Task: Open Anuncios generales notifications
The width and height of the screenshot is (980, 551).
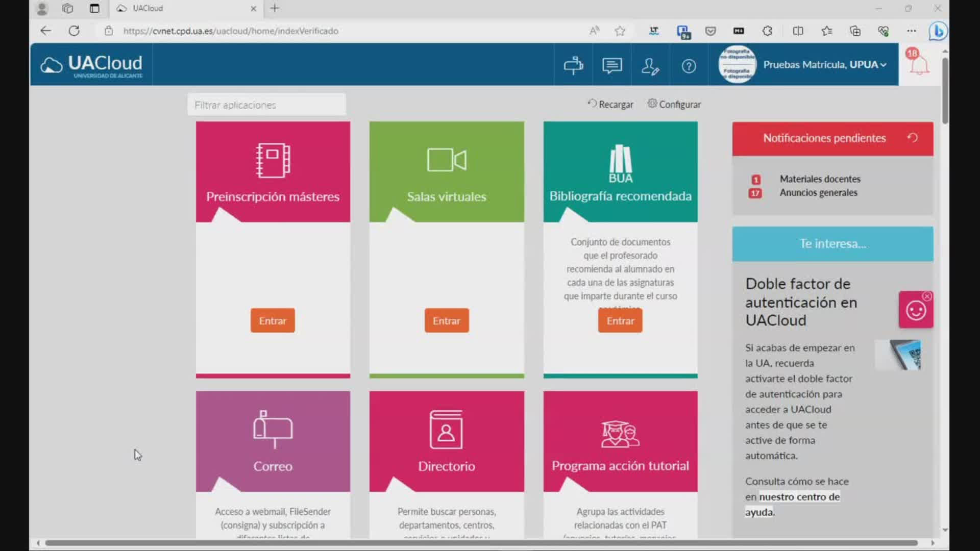Action: pos(818,192)
